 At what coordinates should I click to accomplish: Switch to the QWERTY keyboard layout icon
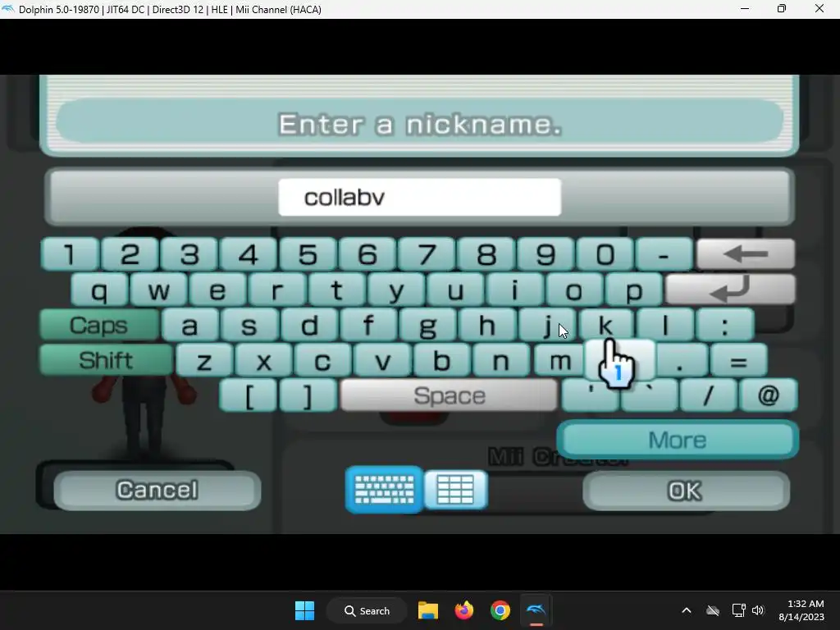point(385,489)
